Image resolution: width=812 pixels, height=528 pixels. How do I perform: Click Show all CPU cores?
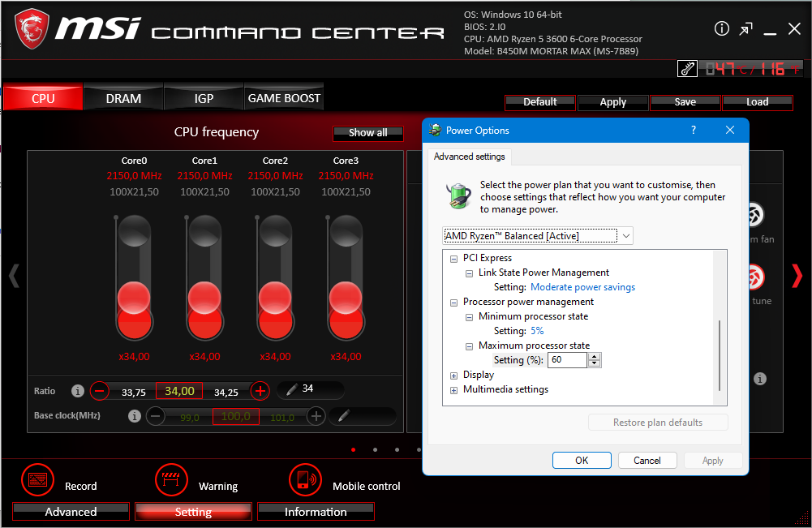(x=368, y=133)
